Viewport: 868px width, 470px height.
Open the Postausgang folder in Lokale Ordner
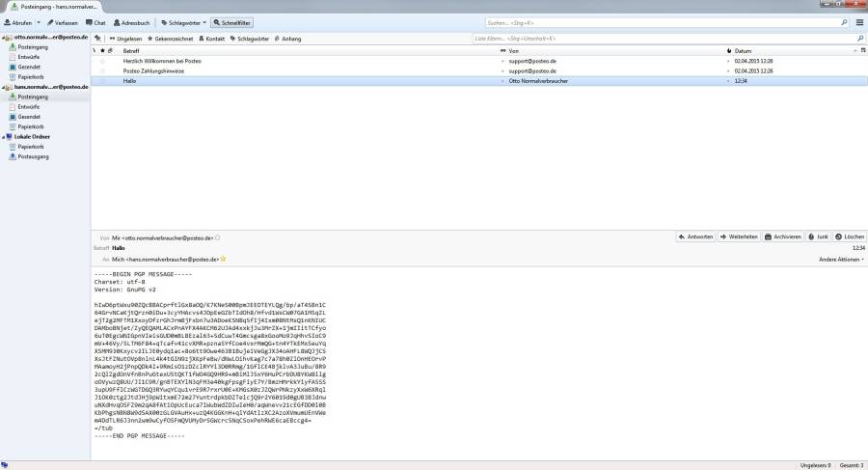coord(34,155)
